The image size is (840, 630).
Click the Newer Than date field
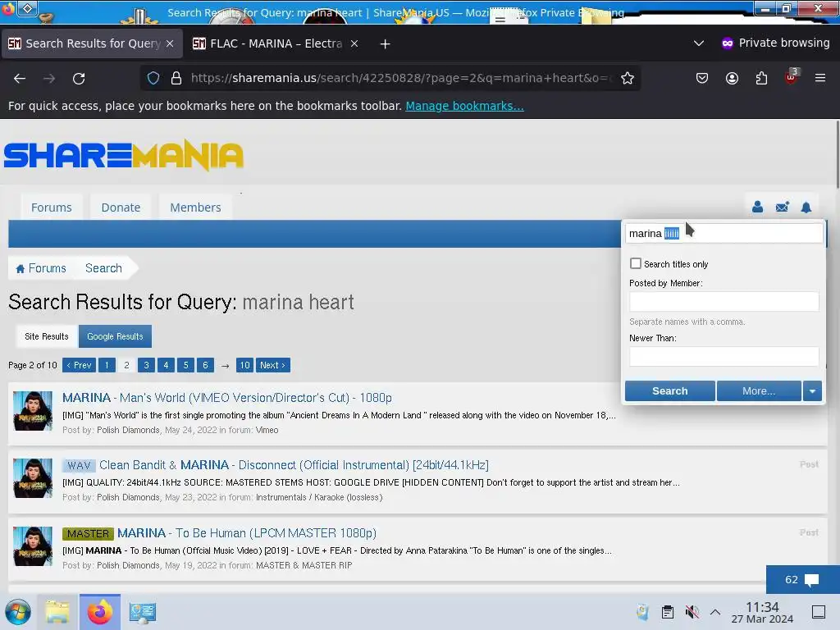pyautogui.click(x=724, y=357)
